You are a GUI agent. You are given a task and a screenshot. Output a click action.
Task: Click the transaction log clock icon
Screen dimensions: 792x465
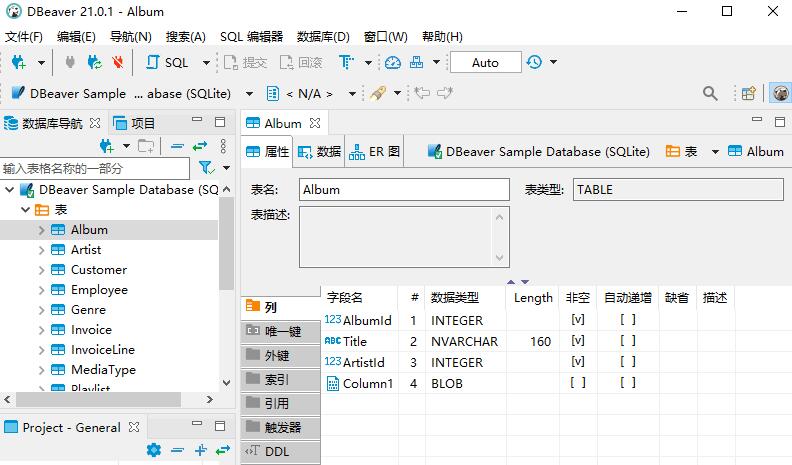coord(534,62)
